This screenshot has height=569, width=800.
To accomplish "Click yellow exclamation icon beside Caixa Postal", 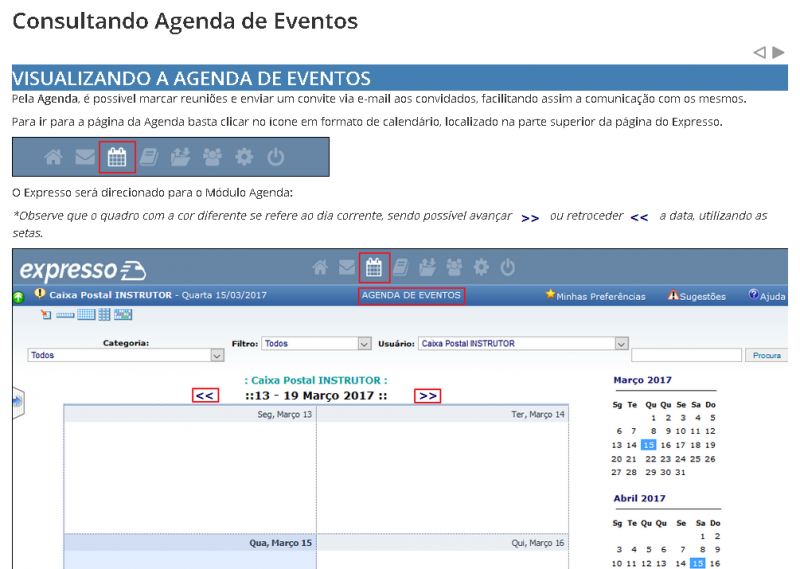I will (40, 294).
